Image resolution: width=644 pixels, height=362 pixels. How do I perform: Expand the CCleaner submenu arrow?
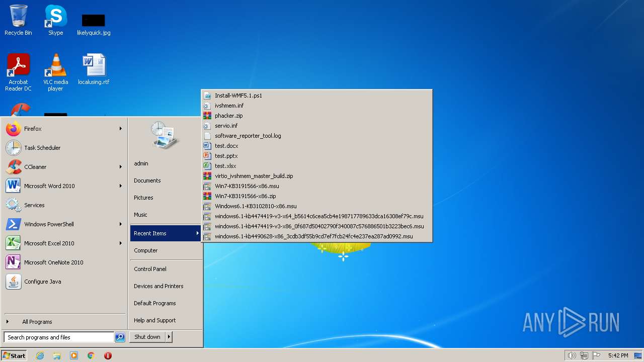120,167
